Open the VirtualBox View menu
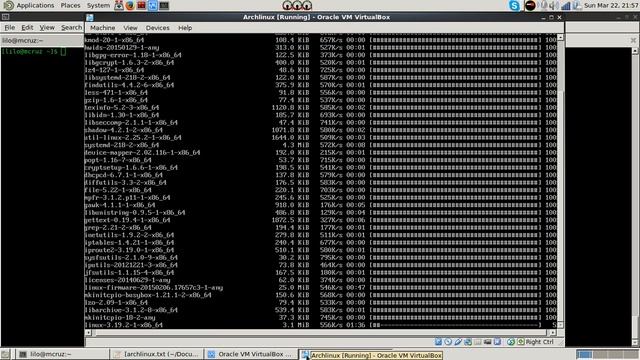Screen dimensions: 640x360 [x=130, y=28]
